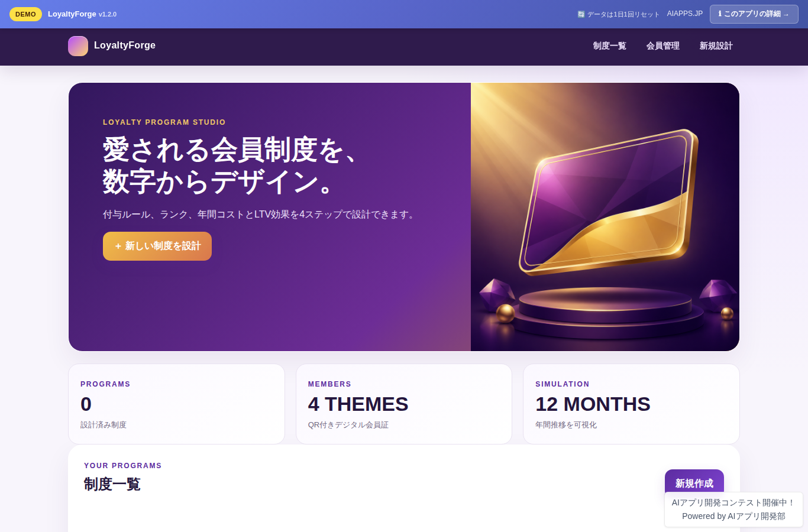Screen dimensions: 808x532
Task: Select the 新規設計 nav item
Action: coord(716,46)
